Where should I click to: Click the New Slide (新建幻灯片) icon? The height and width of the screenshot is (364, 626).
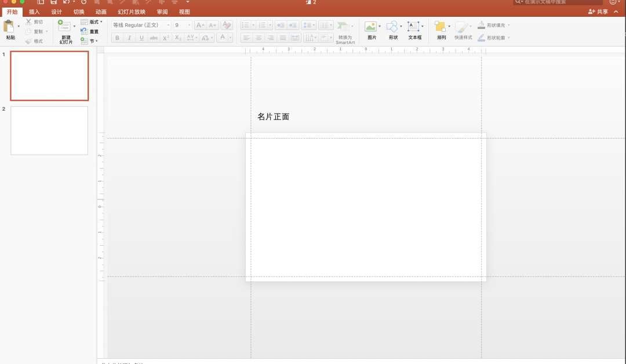65,27
